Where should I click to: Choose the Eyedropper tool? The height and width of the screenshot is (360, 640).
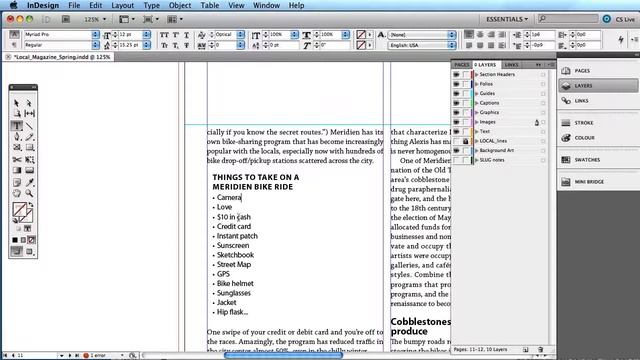[29, 182]
